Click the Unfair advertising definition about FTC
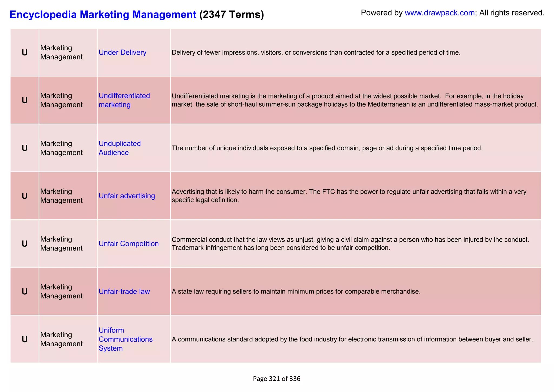Viewport: 554px width, 392px height. [349, 196]
